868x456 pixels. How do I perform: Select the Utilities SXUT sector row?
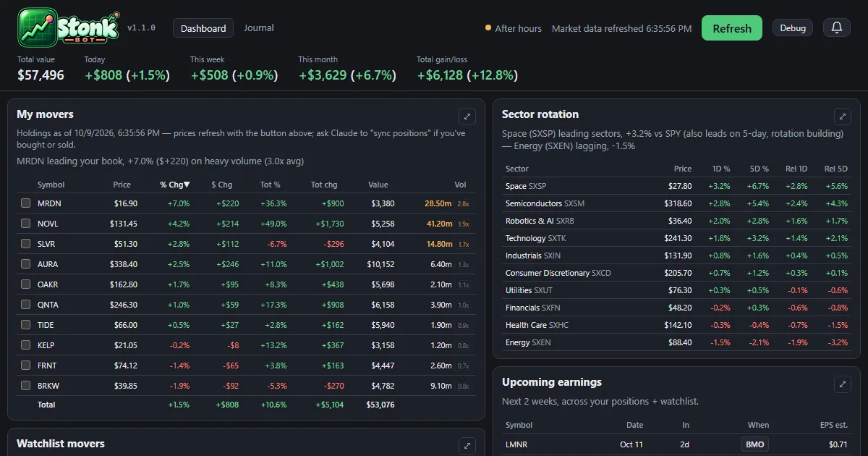[676, 290]
